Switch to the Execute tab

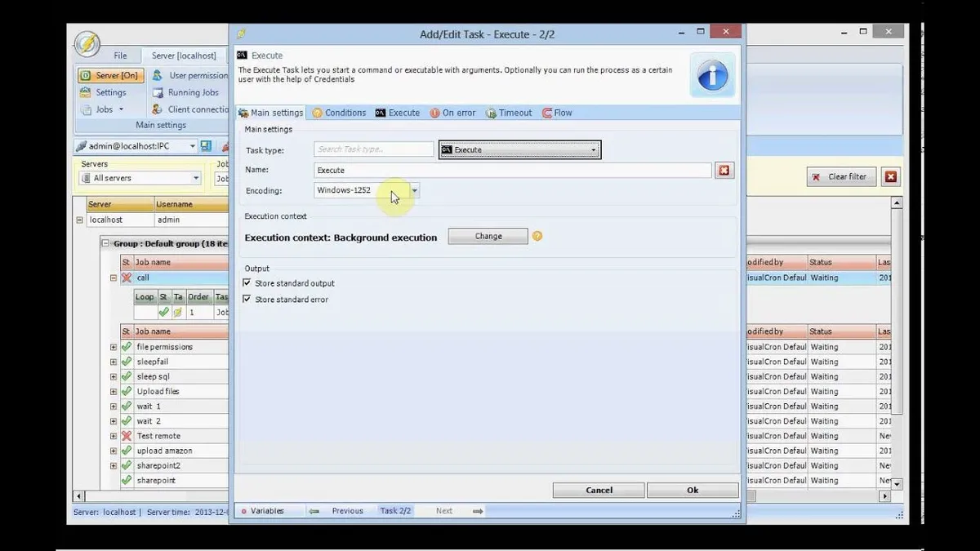tap(398, 113)
